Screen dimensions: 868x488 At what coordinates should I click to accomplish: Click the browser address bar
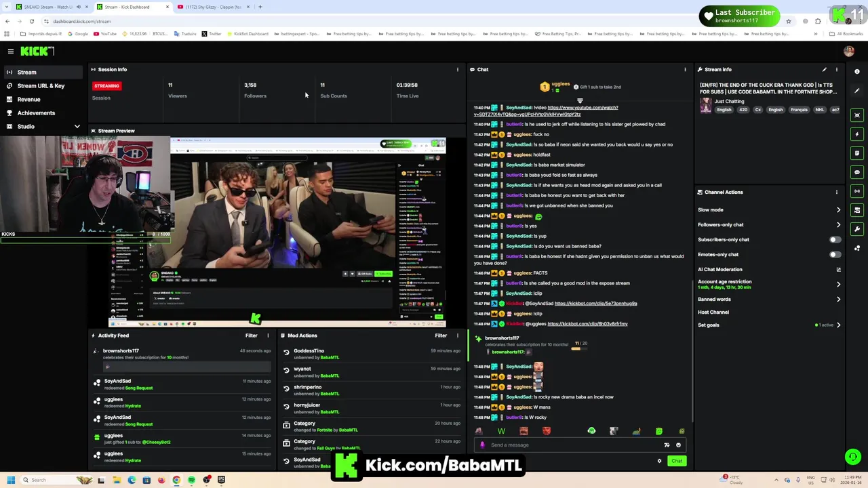[407, 21]
